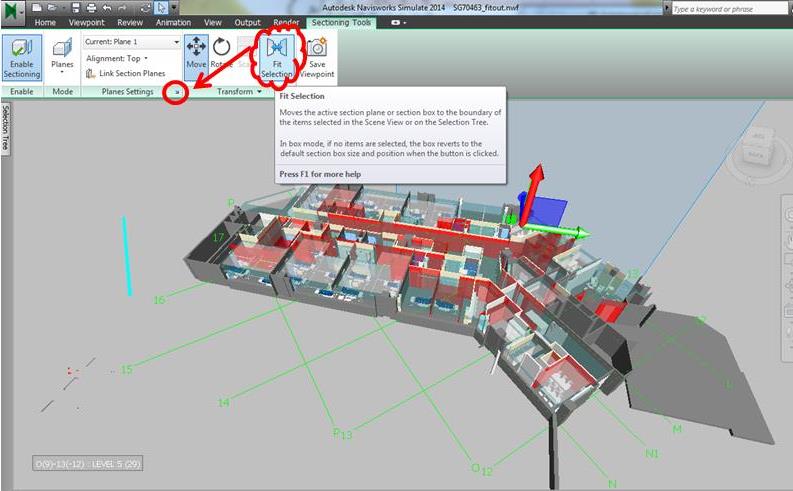Expand the Transform panel title

(x=239, y=92)
